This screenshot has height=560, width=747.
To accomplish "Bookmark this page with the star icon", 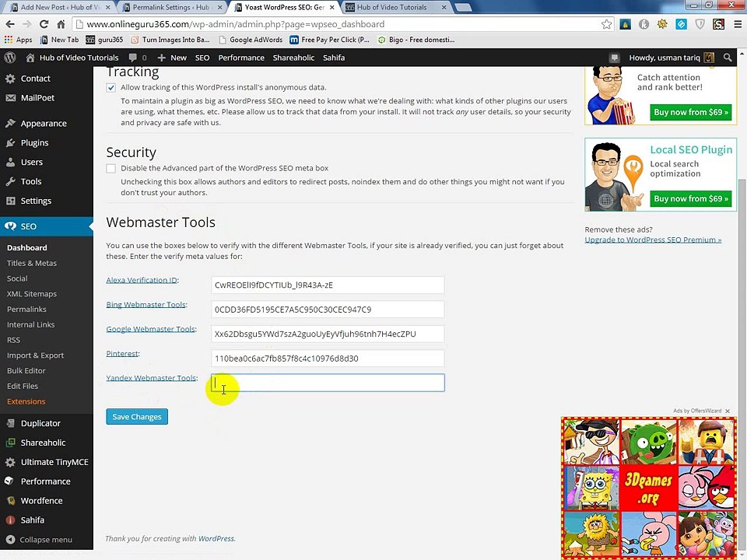I will coord(606,24).
